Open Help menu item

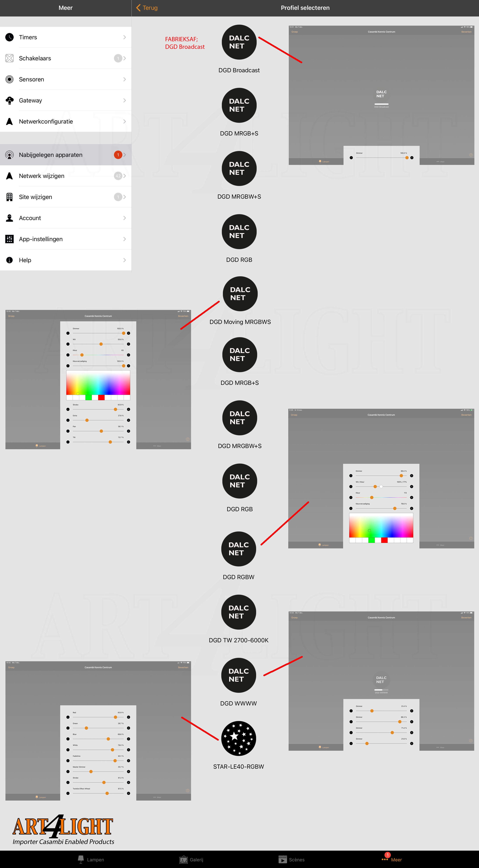click(67, 260)
